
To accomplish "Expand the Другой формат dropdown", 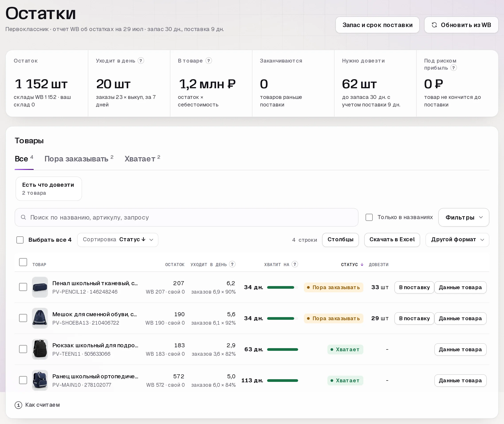I will 457,240.
